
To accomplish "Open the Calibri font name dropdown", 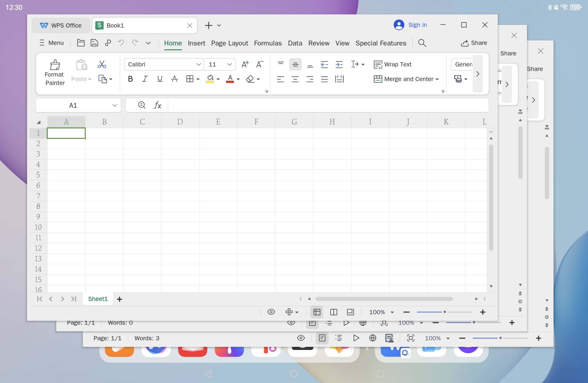I will click(198, 64).
